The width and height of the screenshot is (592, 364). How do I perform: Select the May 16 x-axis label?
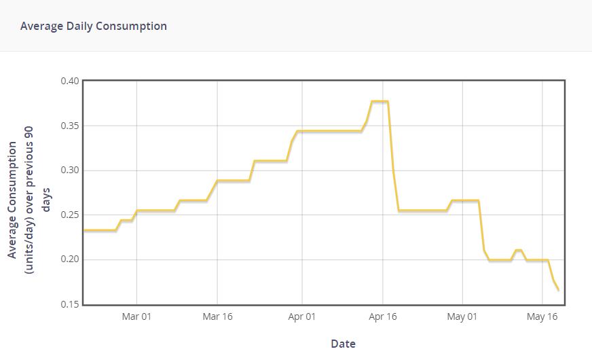tap(542, 316)
